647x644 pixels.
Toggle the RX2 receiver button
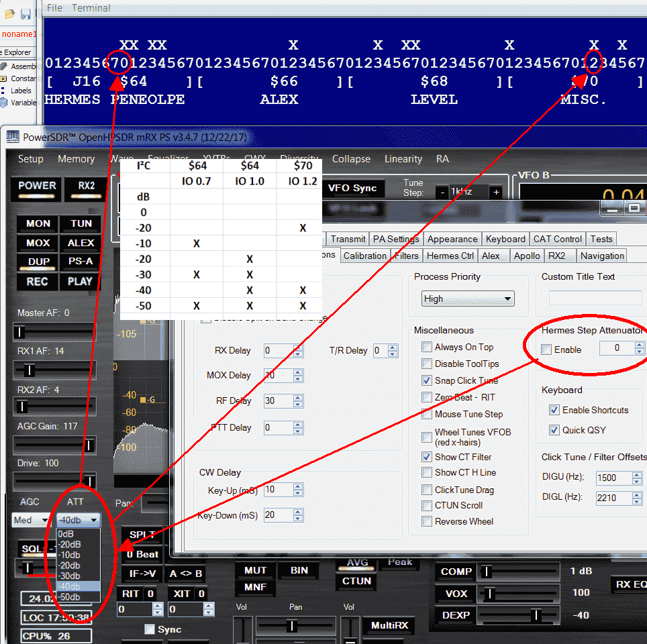pyautogui.click(x=86, y=189)
